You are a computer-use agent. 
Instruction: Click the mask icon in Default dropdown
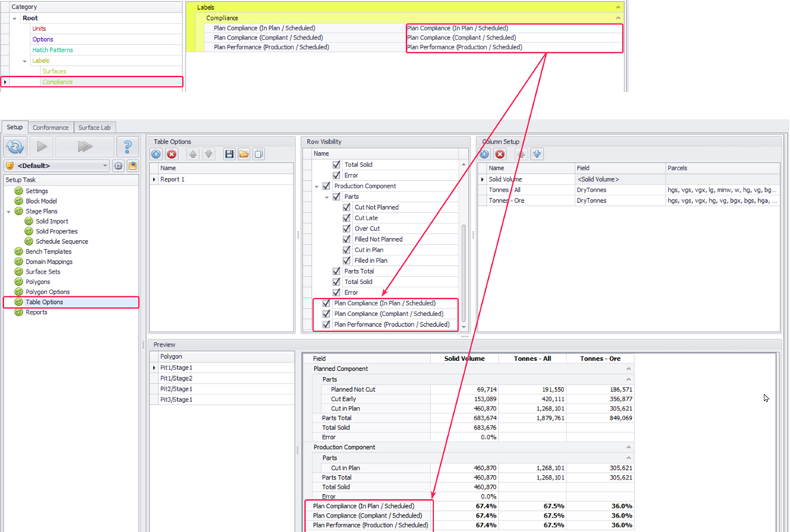coord(10,166)
